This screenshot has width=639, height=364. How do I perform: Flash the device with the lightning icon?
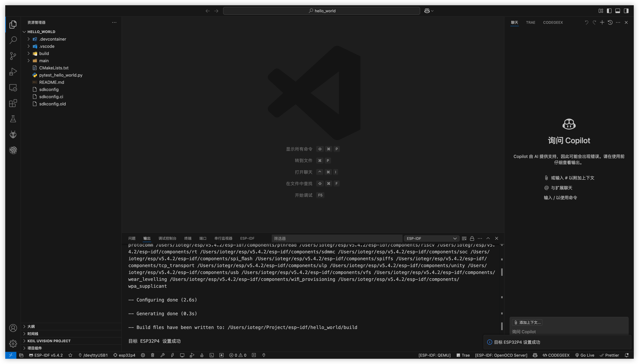click(x=173, y=355)
